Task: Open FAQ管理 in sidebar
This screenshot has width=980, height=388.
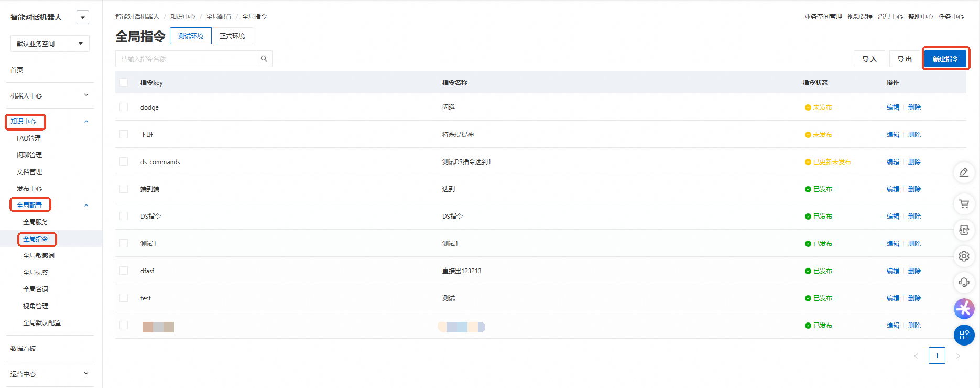Action: point(29,138)
